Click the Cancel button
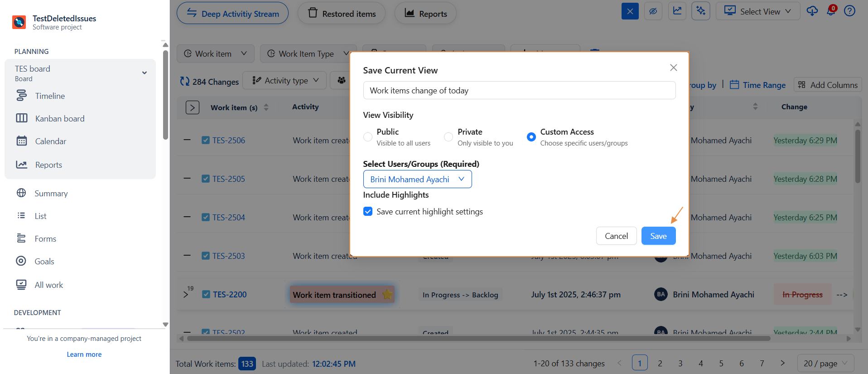Image resolution: width=868 pixels, height=374 pixels. point(616,236)
